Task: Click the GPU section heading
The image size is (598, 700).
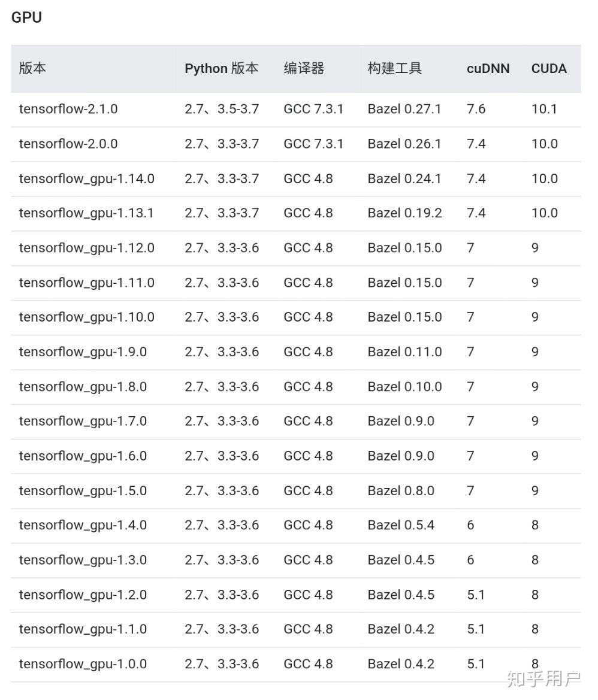Action: pyautogui.click(x=27, y=17)
